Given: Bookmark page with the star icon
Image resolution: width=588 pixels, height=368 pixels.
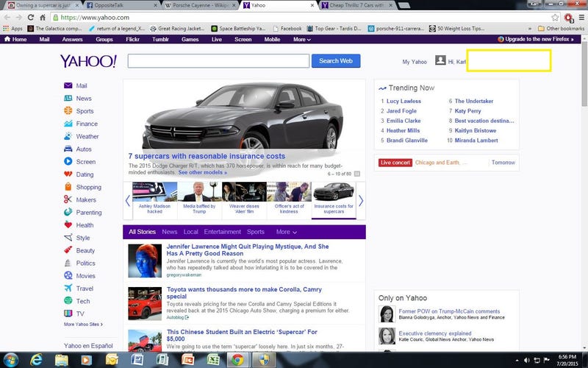Looking at the screenshot, I should [x=555, y=17].
